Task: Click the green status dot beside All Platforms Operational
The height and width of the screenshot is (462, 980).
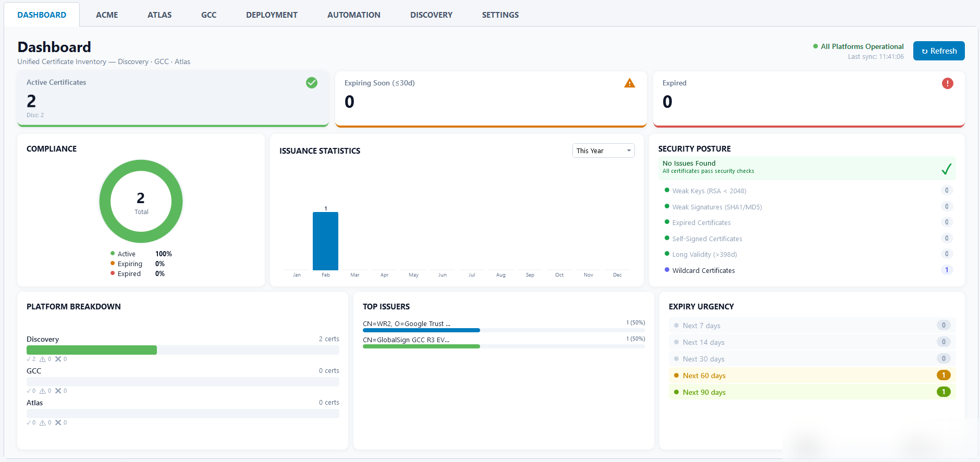Action: tap(815, 46)
